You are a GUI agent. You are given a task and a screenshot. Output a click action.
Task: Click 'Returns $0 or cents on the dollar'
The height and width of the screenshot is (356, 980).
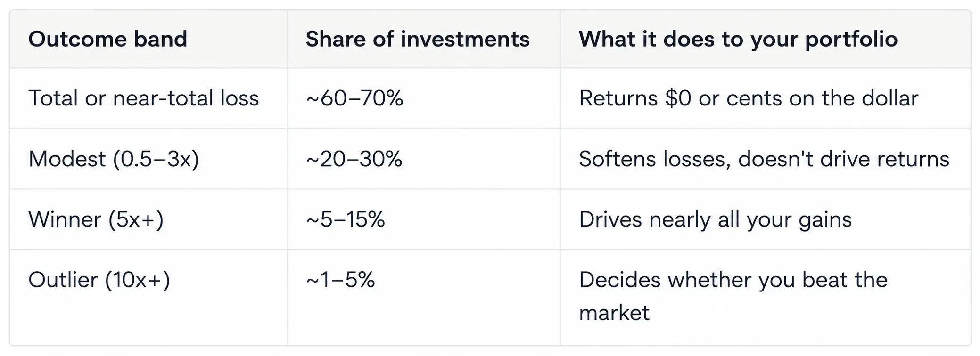point(749,98)
